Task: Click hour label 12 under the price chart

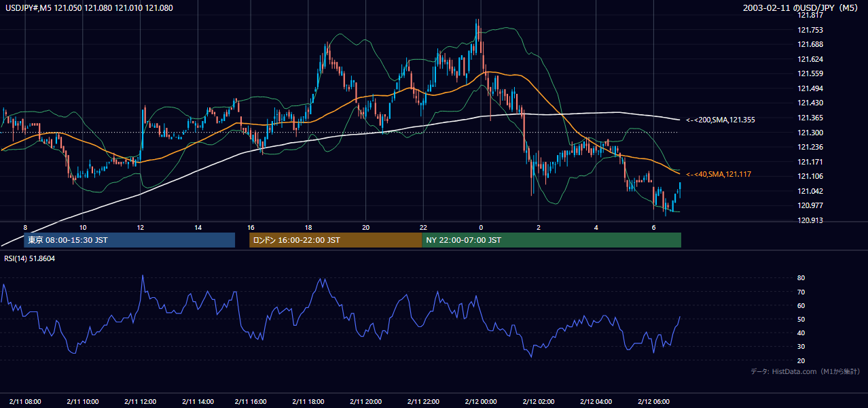Action: (x=141, y=227)
